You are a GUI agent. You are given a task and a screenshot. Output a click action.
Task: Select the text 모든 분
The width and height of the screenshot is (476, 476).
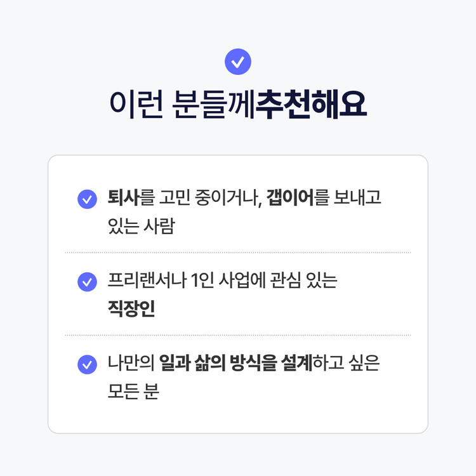click(133, 392)
